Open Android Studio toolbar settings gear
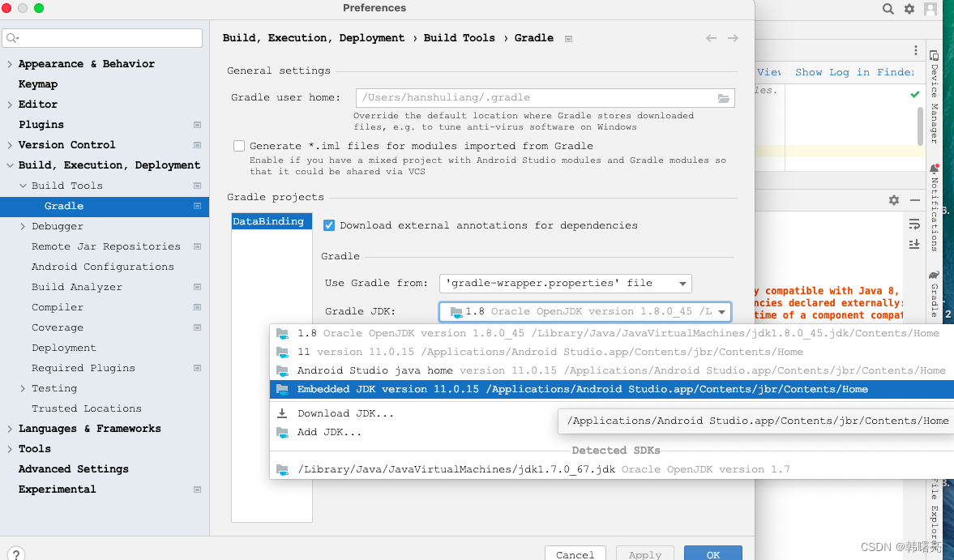The image size is (954, 560). (909, 9)
